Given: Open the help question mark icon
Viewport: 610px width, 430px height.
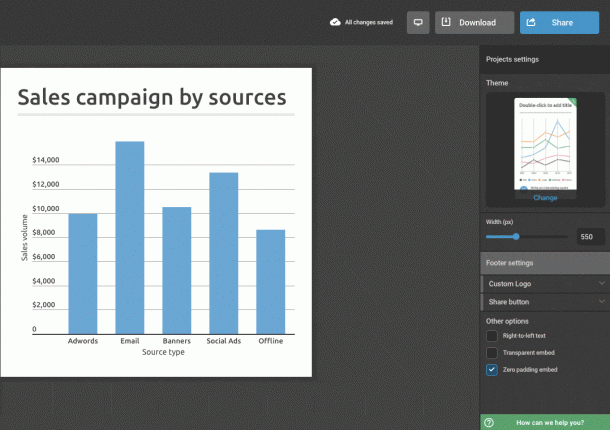Looking at the screenshot, I should (x=489, y=423).
